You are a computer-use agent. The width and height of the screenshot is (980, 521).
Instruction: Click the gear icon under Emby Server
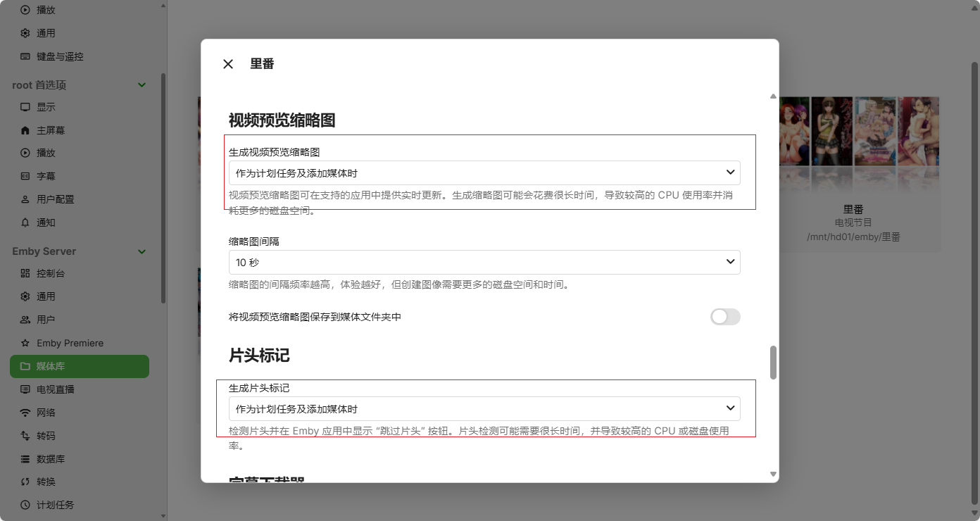[25, 296]
